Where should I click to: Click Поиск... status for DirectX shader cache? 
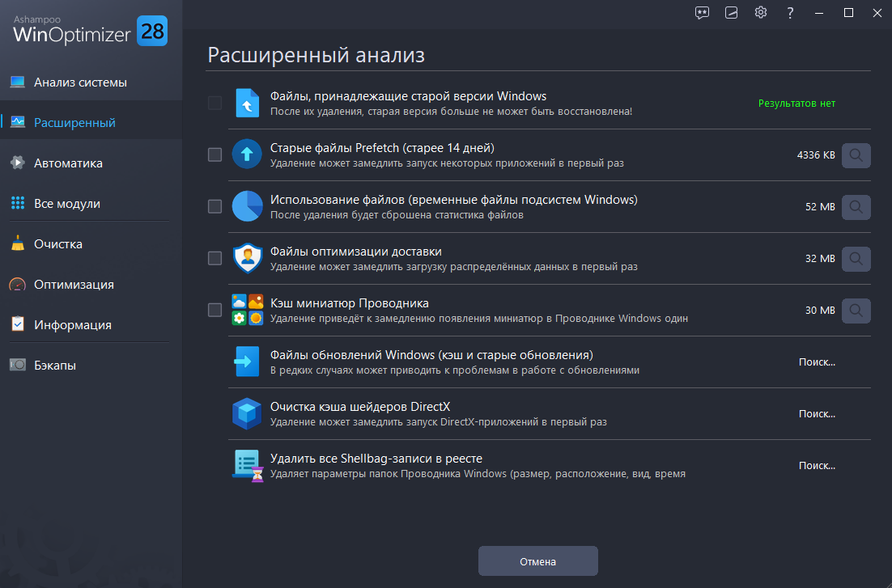(x=817, y=413)
